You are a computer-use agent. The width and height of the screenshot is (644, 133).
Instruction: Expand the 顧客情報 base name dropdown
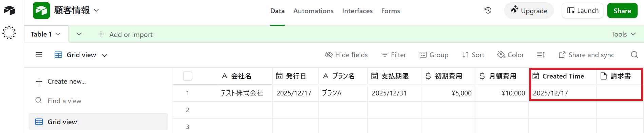(96, 10)
